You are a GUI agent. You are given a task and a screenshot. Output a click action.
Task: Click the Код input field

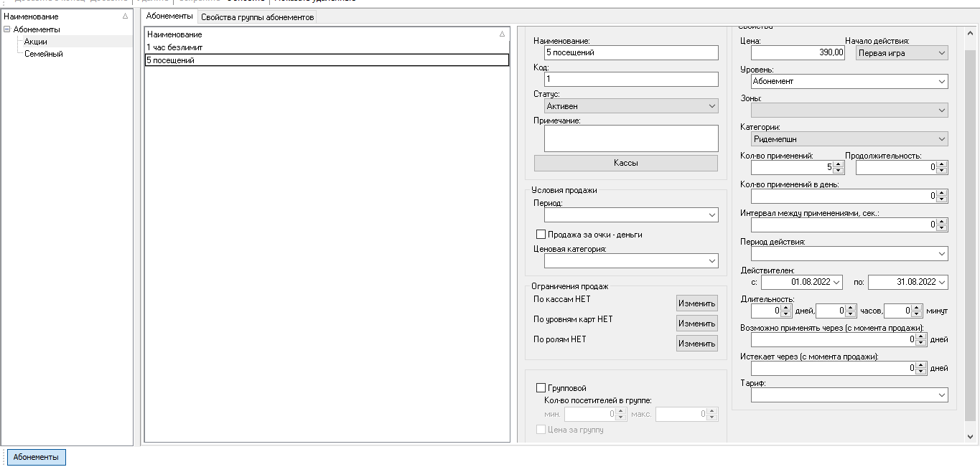click(x=631, y=79)
